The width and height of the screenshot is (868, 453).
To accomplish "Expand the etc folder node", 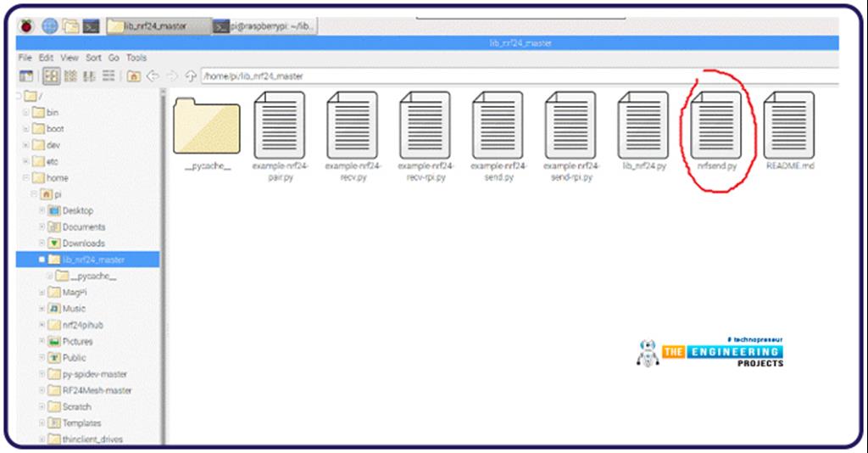I will click(x=25, y=162).
